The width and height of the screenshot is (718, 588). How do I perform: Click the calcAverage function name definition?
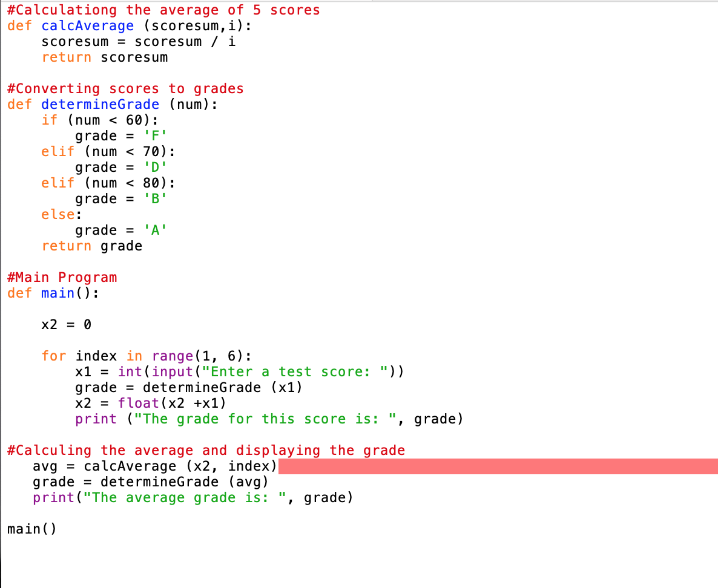click(x=87, y=25)
